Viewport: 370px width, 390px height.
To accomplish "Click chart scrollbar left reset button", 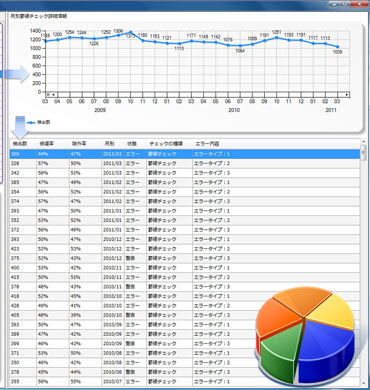I will point(48,95).
